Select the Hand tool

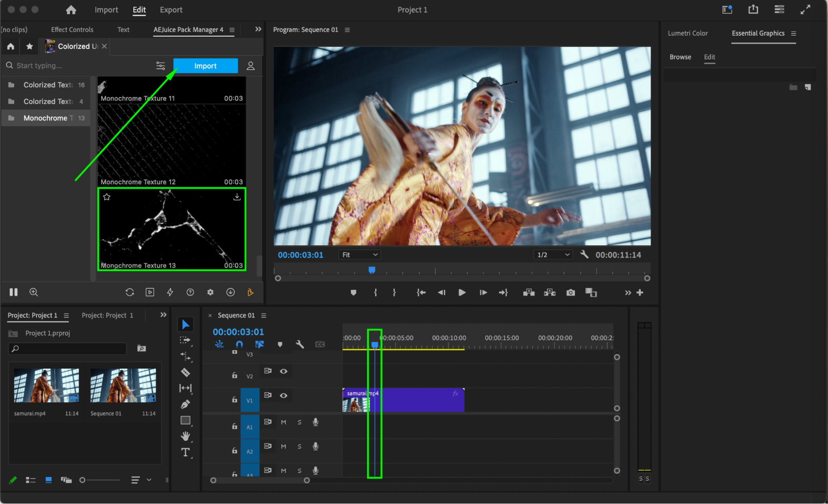coord(185,436)
